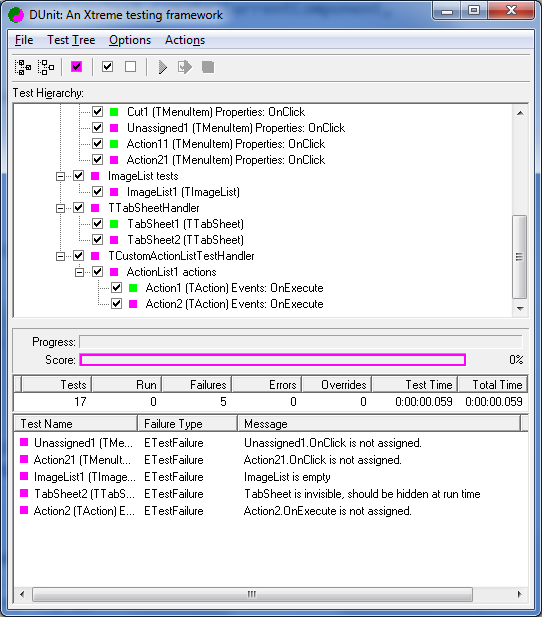The image size is (542, 617).
Task: Click the collapse-all tree toolbar icon
Action: pos(46,67)
